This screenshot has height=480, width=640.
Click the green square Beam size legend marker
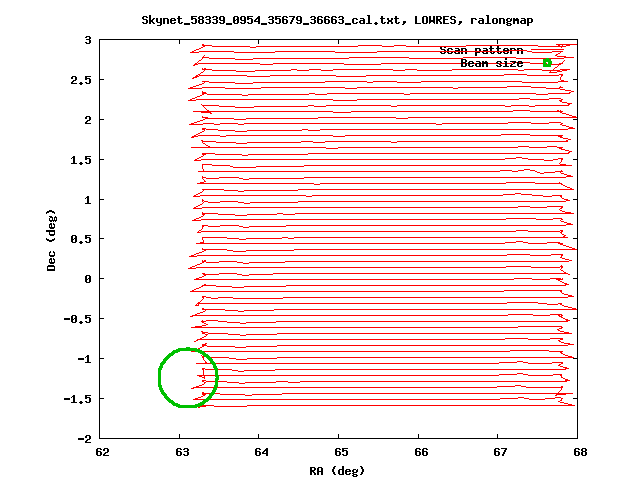tap(547, 63)
